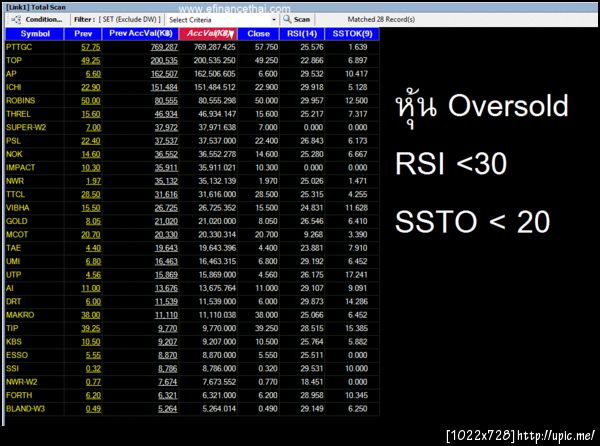Select the TTCL symbol

point(15,194)
